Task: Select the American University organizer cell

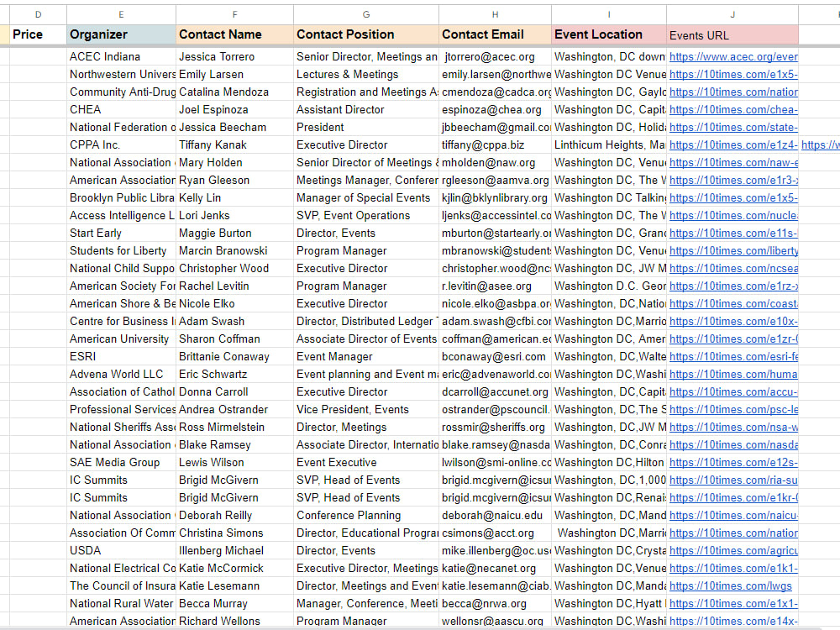Action: tap(121, 339)
